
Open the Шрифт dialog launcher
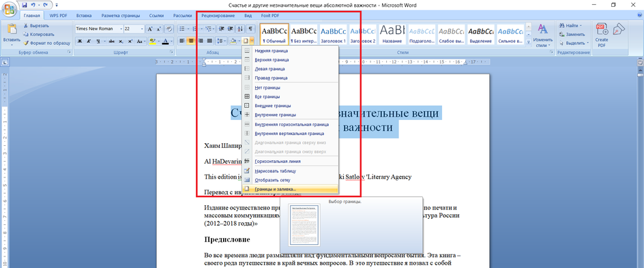pos(171,52)
